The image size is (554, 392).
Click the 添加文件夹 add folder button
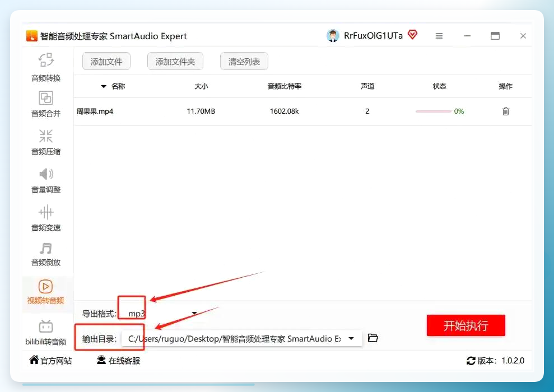[175, 62]
